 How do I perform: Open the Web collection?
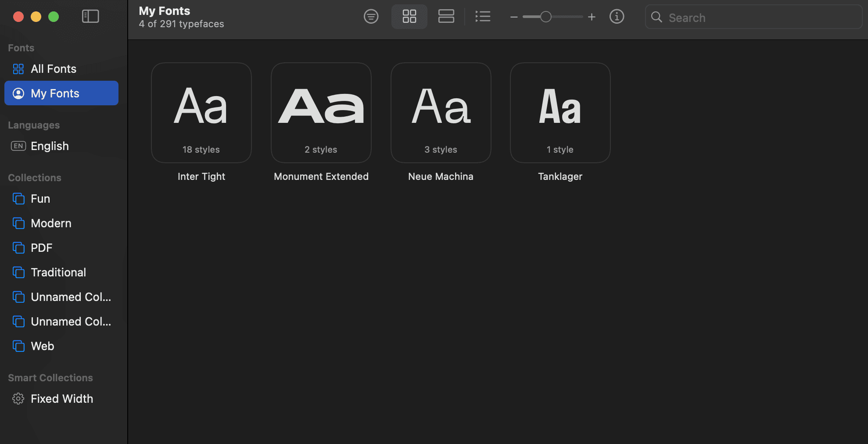click(61, 346)
